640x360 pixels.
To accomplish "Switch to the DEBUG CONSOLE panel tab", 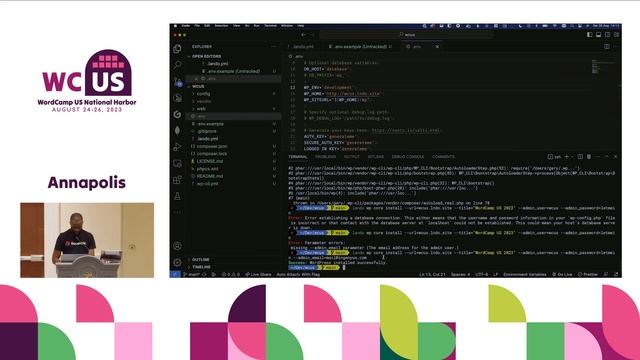I will [x=408, y=157].
